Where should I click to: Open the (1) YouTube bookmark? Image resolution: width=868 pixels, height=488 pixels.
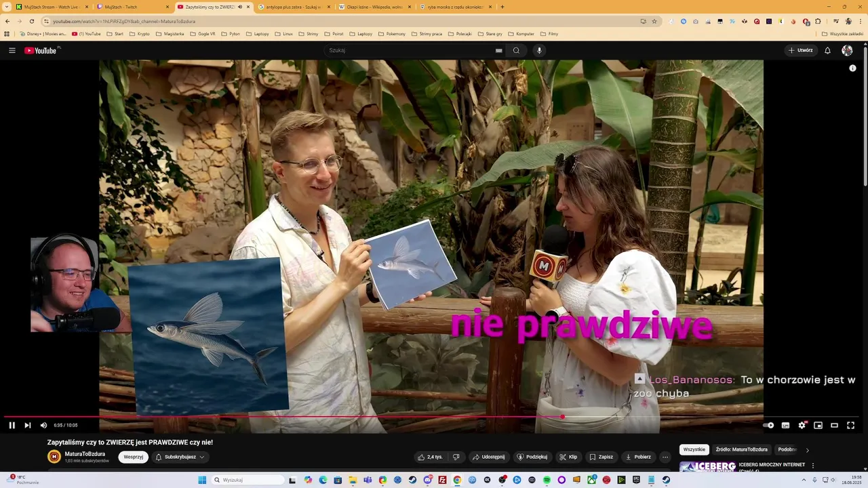pos(86,33)
